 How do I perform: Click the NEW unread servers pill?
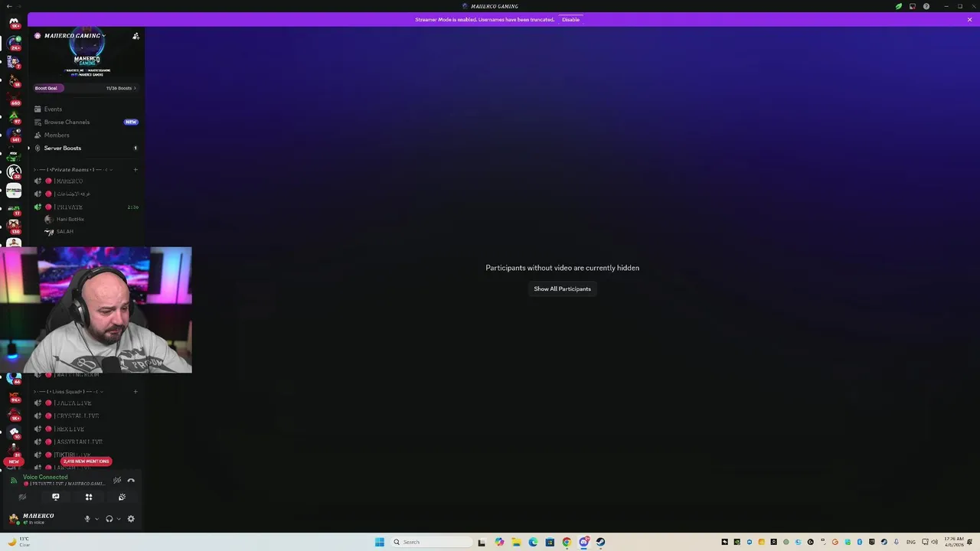[13, 461]
